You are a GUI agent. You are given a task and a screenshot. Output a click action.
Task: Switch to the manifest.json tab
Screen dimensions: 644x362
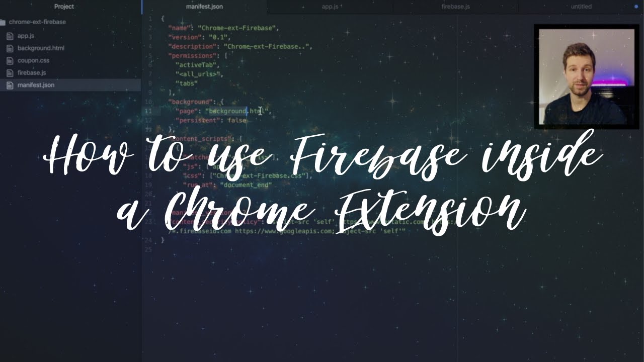(204, 7)
